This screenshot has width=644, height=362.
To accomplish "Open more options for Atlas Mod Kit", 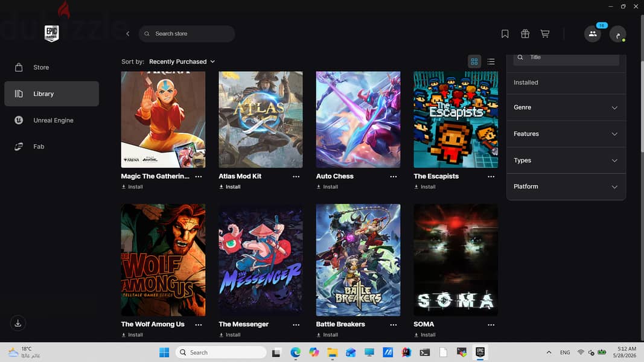I will point(296,177).
